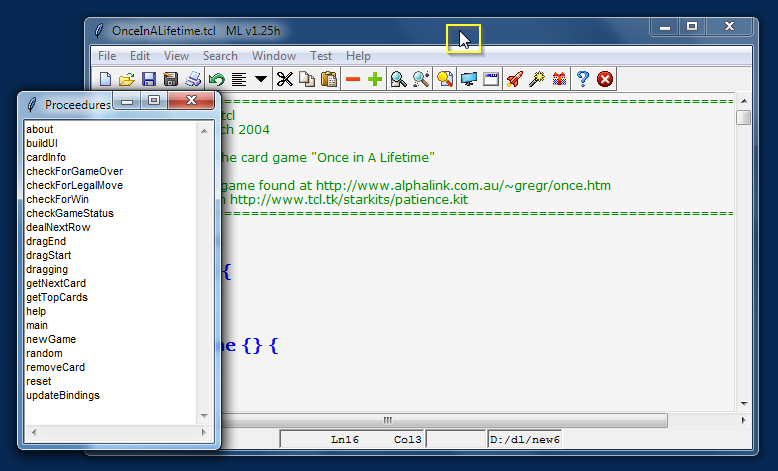
Task: Select 'removeCard' procedure
Action: click(56, 367)
